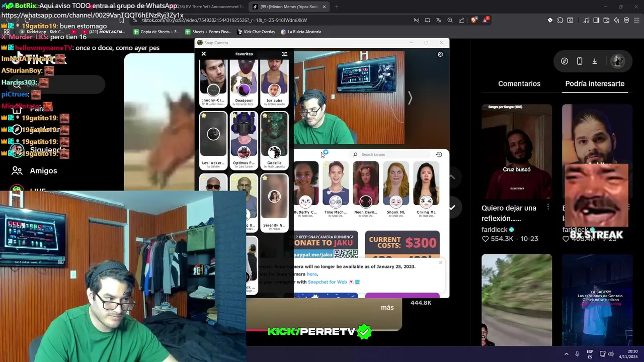Toggle the browser sidebar panel icon

tap(596, 20)
